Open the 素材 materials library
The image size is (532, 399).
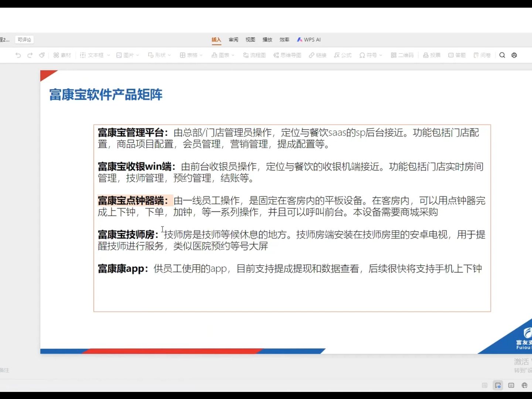(x=62, y=55)
